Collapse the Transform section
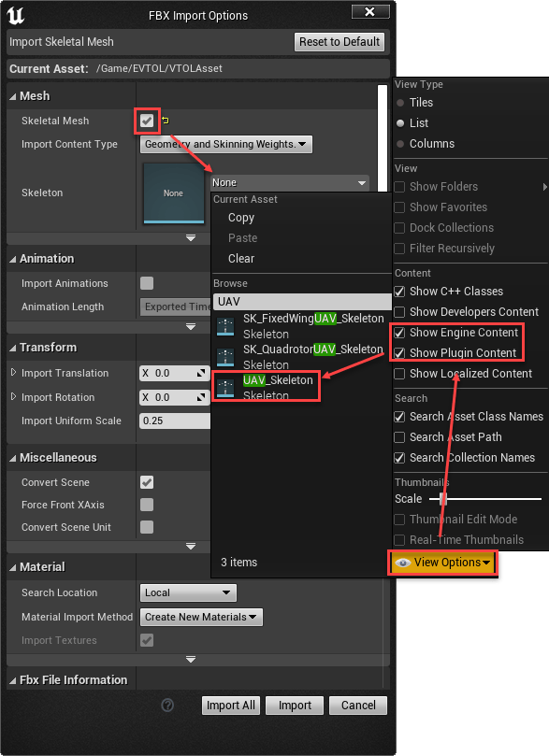Image resolution: width=549 pixels, height=756 pixels. pos(13,348)
